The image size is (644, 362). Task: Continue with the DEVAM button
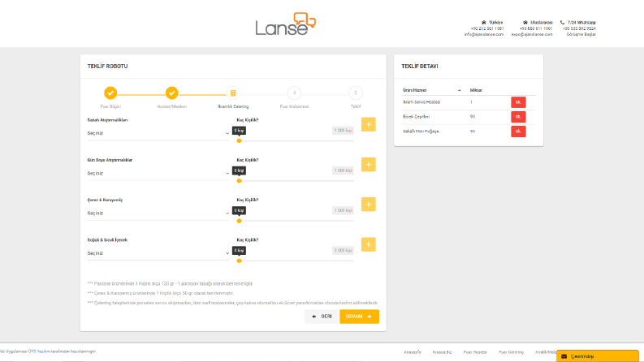tap(360, 317)
